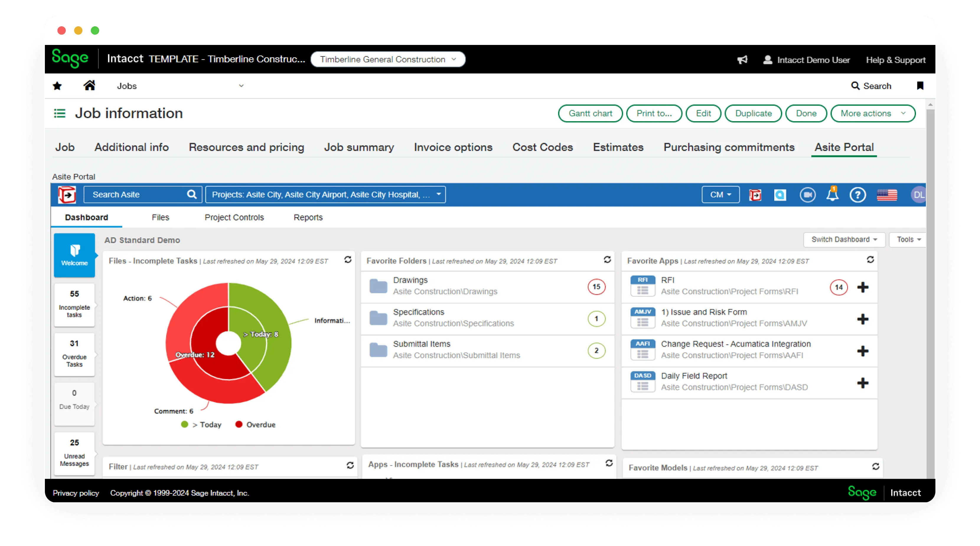This screenshot has height=546, width=980.
Task: Add new RFI with plus icon
Action: [x=862, y=287]
